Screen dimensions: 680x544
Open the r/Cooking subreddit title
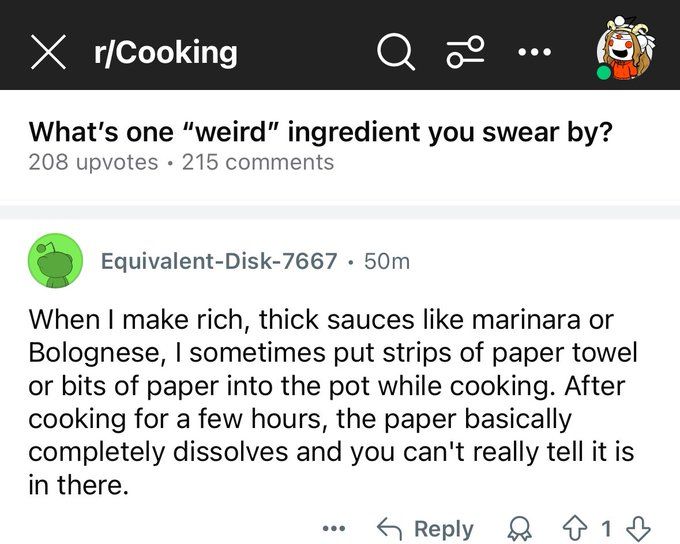[x=166, y=52]
